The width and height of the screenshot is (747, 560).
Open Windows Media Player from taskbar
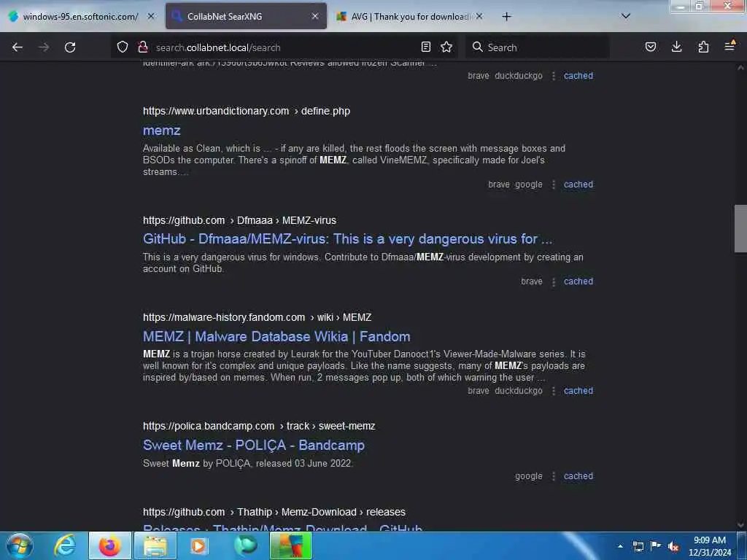click(199, 545)
